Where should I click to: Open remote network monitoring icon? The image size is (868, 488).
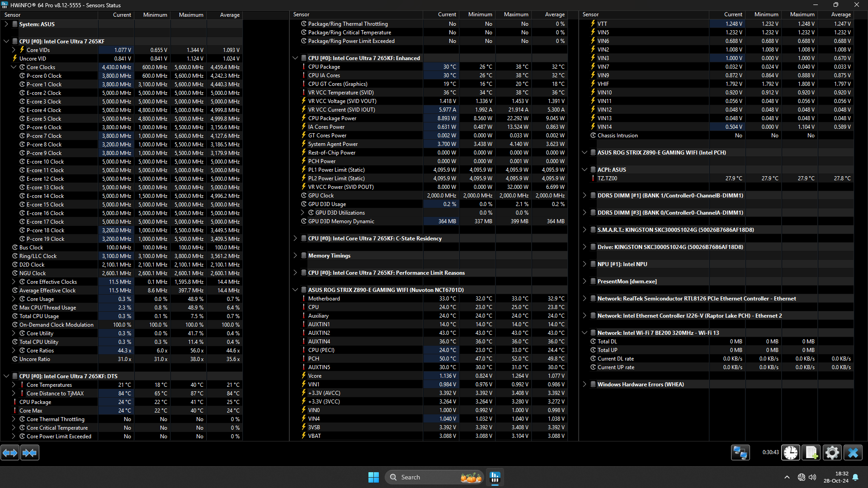740,452
